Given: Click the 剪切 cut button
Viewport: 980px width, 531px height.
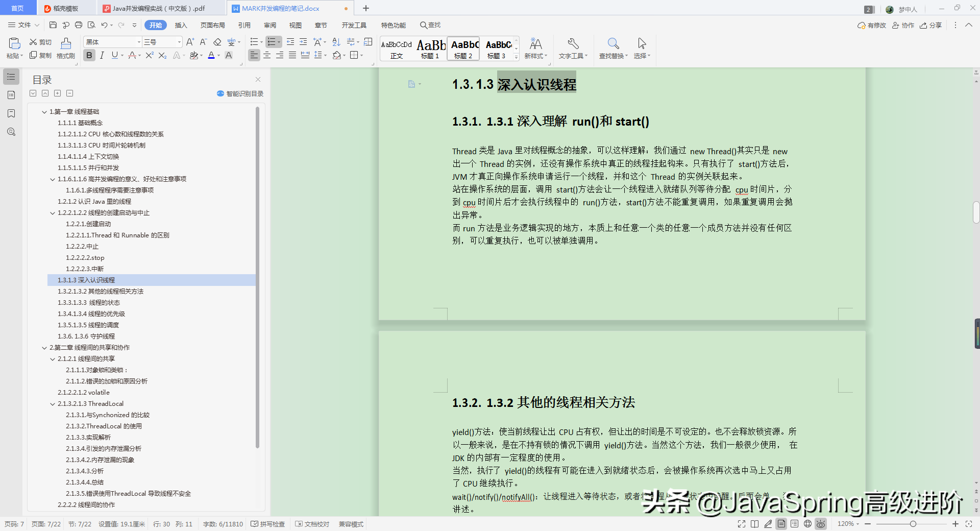Looking at the screenshot, I should click(x=40, y=42).
